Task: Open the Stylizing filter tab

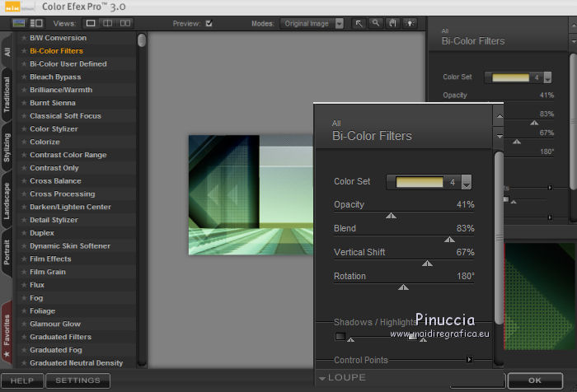Action: (7, 148)
